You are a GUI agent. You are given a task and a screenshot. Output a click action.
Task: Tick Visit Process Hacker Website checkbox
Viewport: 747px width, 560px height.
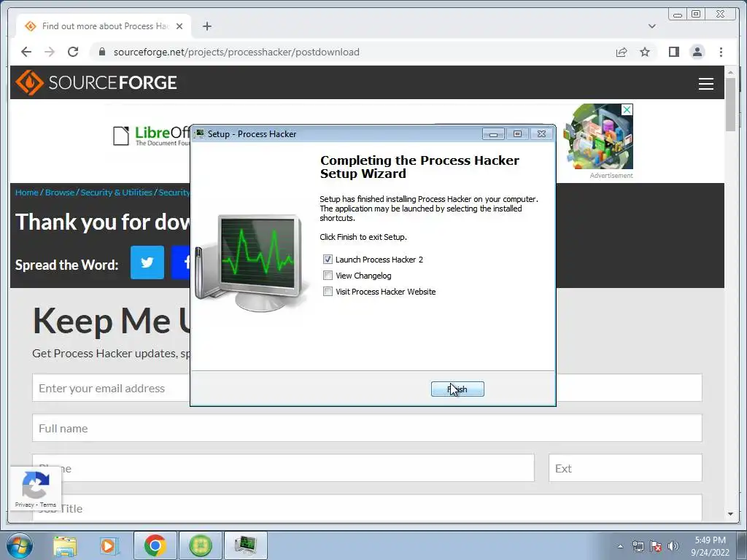coord(328,292)
